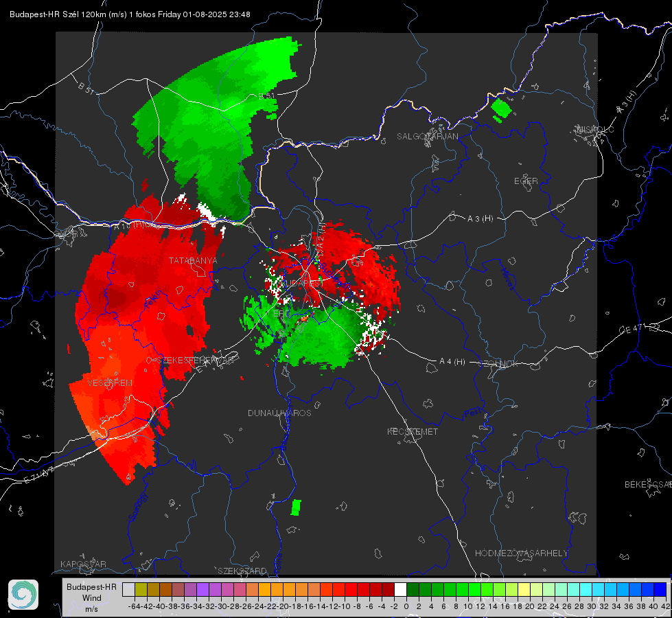Screen dimensions: 672x618
Task: Click the BEKESCSABA city label
Action: [648, 485]
